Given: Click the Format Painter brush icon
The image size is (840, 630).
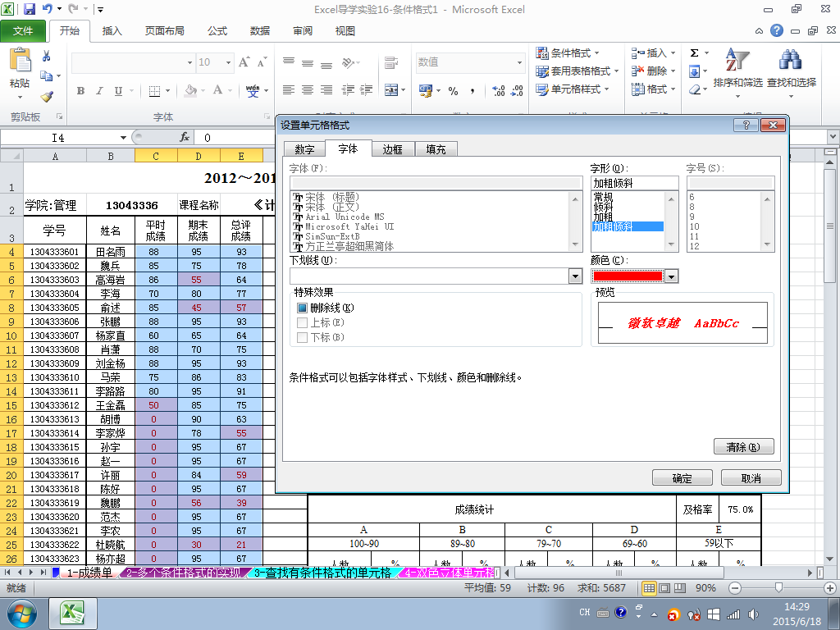Looking at the screenshot, I should (47, 97).
